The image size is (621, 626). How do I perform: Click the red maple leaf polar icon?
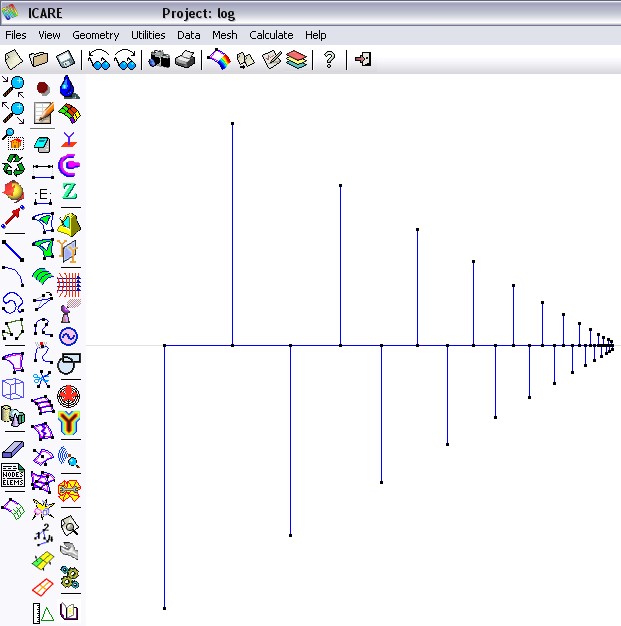(69, 396)
